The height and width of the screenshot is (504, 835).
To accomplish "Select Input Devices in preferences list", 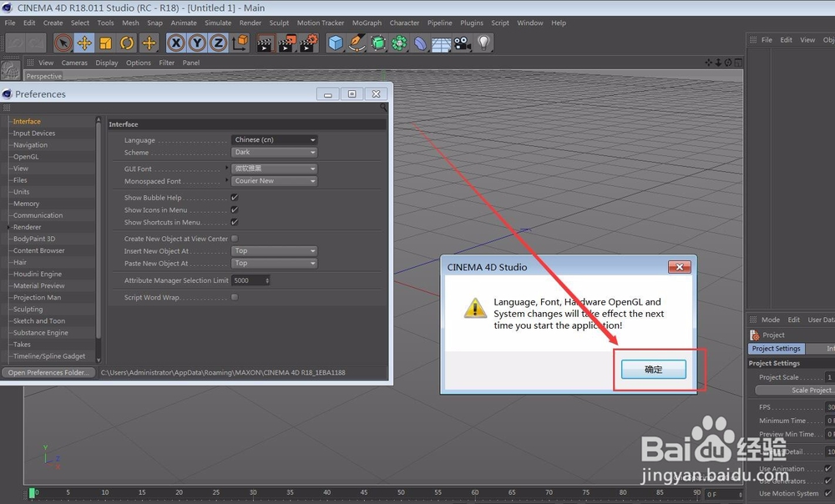I will coord(34,133).
